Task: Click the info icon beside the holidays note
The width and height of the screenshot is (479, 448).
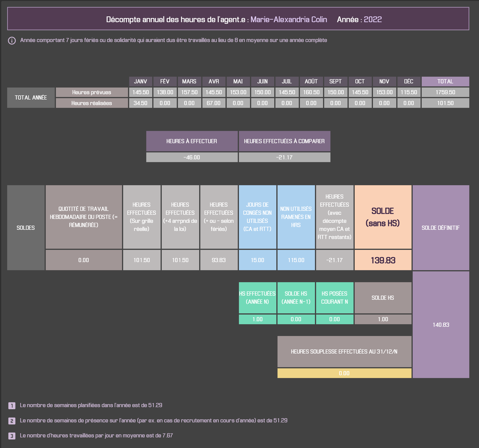Action: (12, 40)
